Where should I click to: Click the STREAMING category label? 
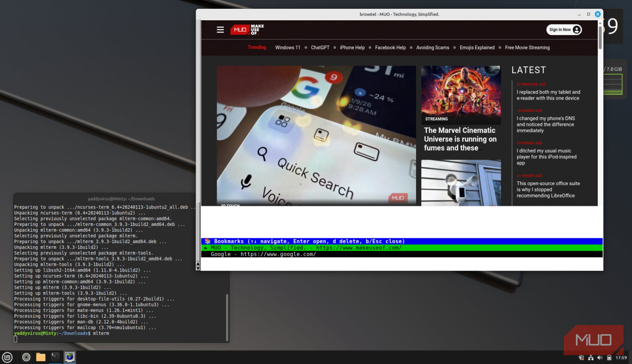click(x=436, y=119)
